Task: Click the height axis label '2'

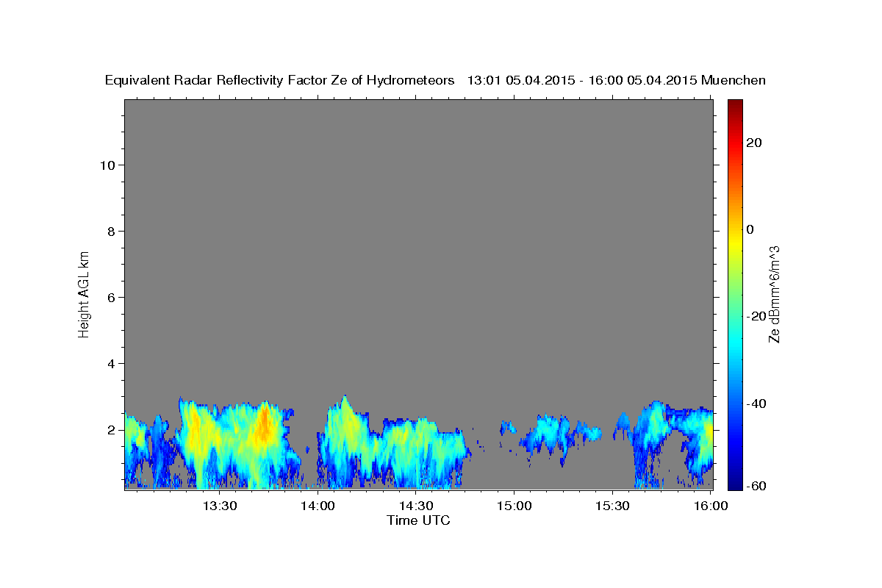Action: (110, 430)
